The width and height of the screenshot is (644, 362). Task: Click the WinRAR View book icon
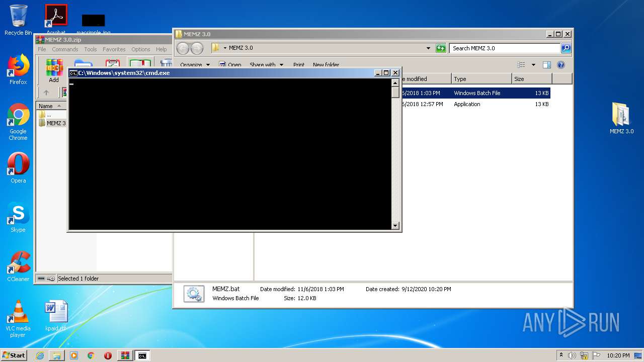140,64
